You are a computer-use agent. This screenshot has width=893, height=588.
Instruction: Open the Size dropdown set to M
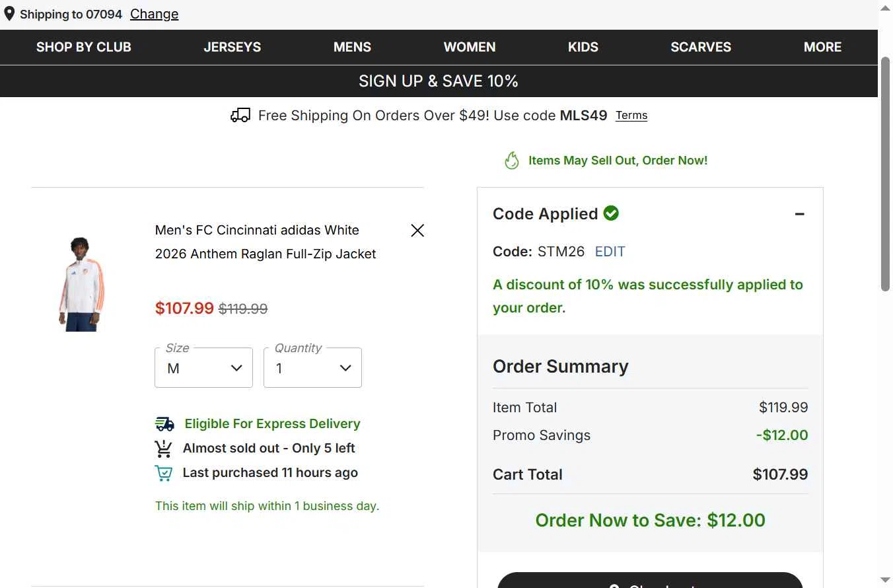pos(203,367)
